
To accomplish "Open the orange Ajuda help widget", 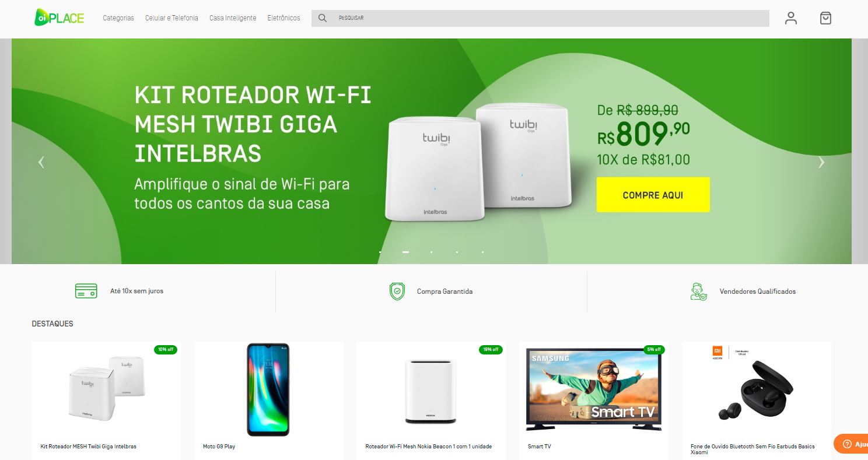I will click(x=852, y=444).
